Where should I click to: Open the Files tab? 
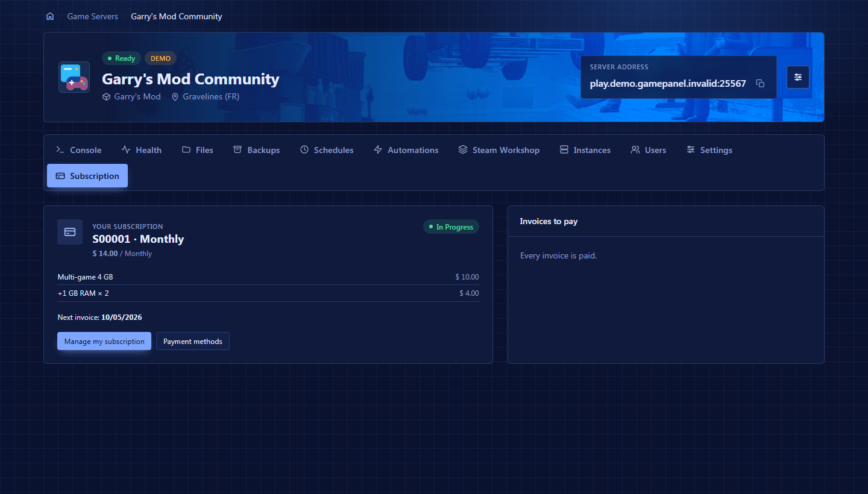pos(198,150)
